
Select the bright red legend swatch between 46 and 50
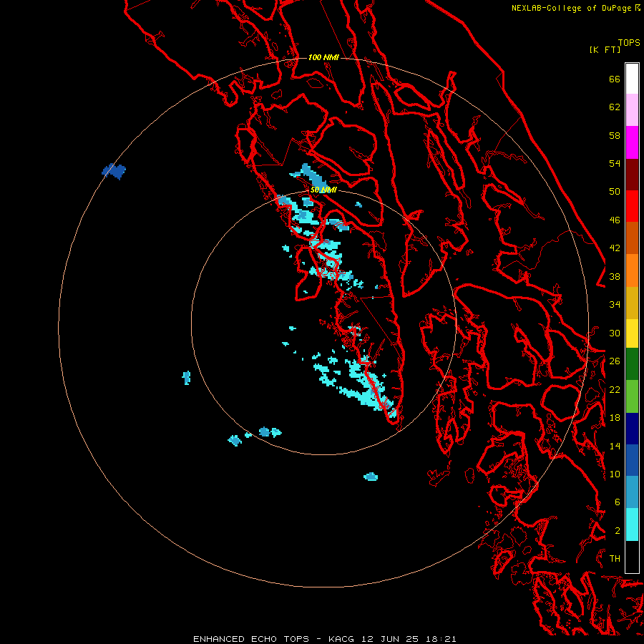pyautogui.click(x=632, y=206)
